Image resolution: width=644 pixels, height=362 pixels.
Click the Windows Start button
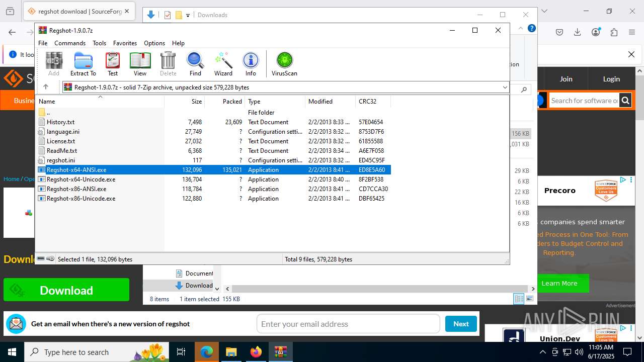(x=12, y=352)
